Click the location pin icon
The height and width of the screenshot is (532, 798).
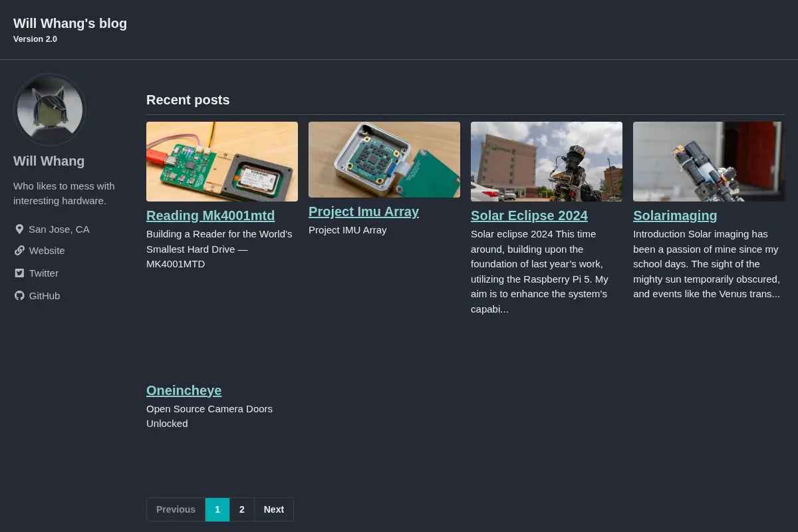19,229
